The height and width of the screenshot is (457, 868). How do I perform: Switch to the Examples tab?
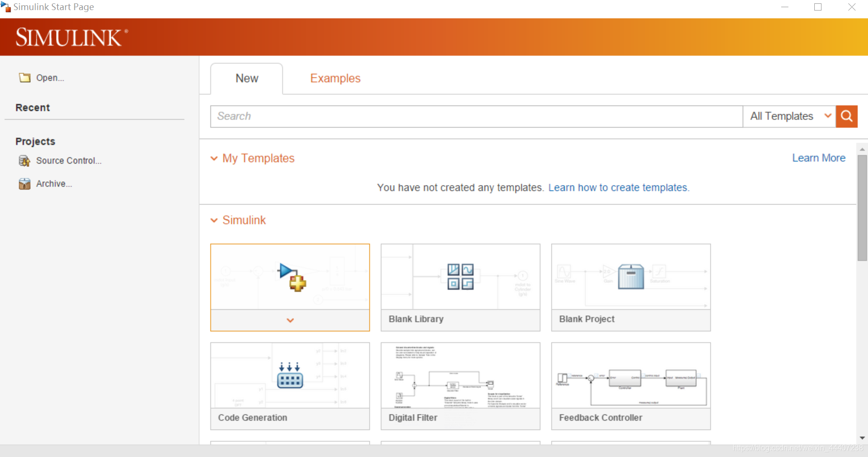pyautogui.click(x=335, y=78)
